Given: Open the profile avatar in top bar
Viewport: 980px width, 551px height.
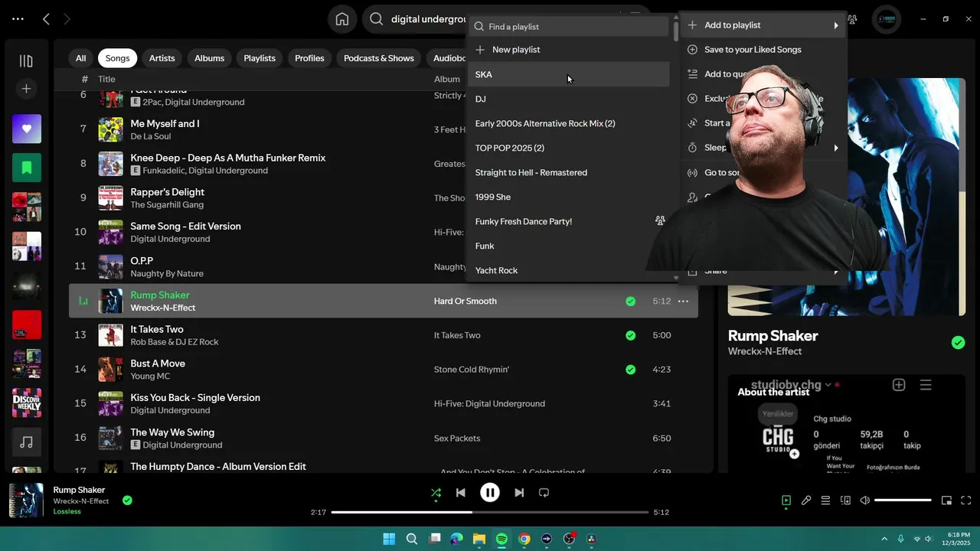Looking at the screenshot, I should pyautogui.click(x=887, y=19).
